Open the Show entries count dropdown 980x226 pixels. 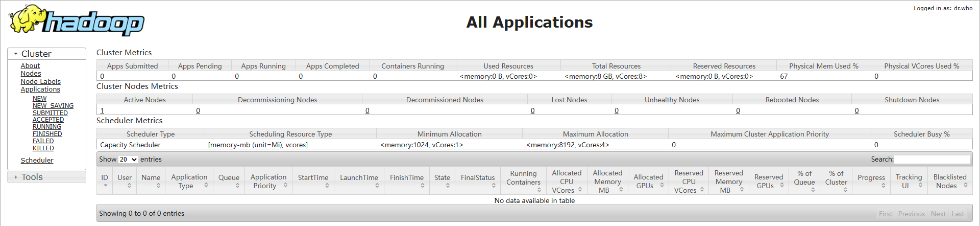(x=128, y=160)
